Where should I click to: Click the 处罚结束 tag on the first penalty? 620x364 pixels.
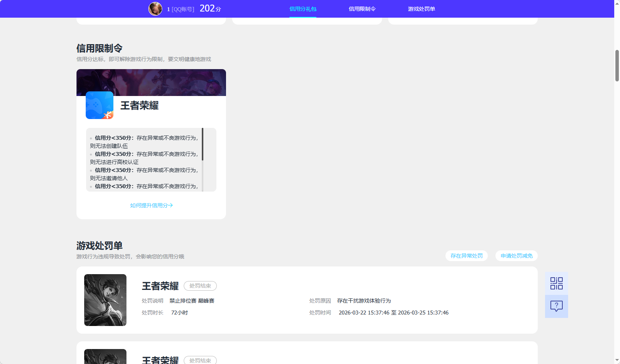click(200, 286)
